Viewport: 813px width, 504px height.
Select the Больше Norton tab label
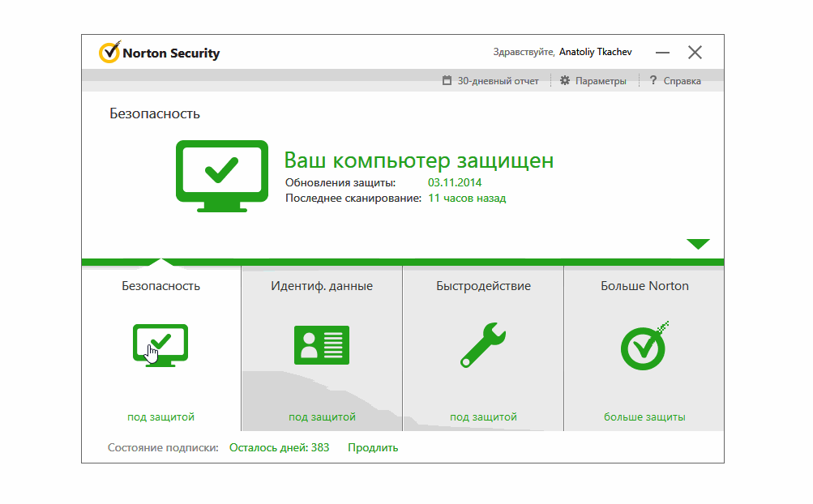tap(644, 286)
